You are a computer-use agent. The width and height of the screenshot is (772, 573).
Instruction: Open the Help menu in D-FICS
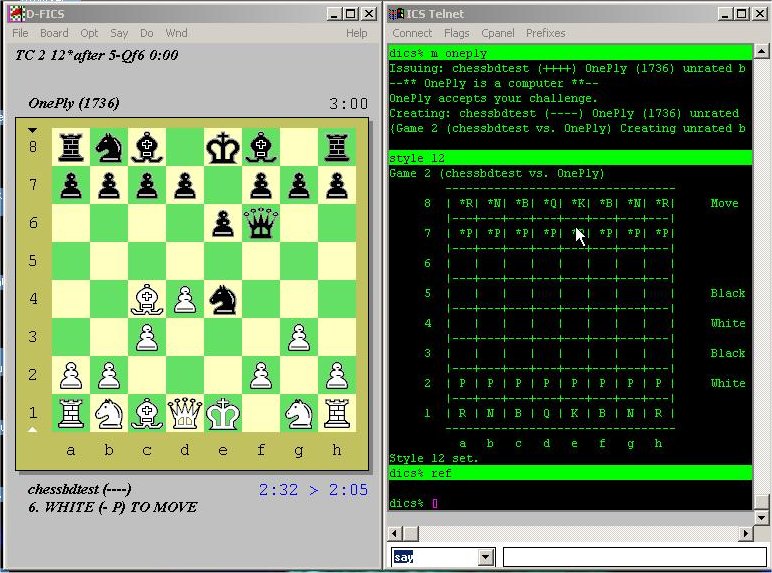[x=356, y=33]
